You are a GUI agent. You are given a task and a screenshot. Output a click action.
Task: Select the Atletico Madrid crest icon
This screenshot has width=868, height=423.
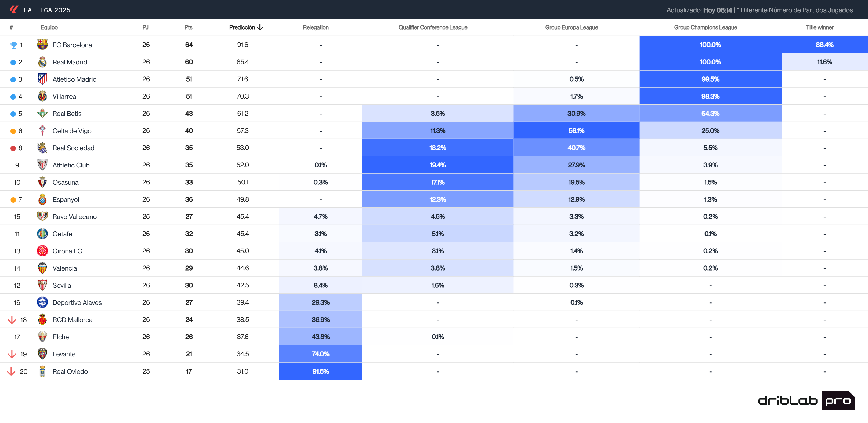point(42,79)
